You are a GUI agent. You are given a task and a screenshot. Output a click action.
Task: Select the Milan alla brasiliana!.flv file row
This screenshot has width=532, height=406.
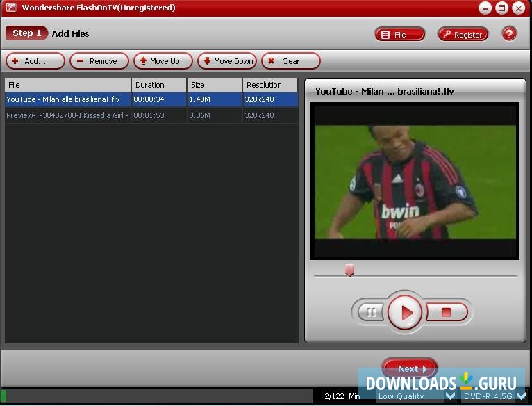tap(151, 99)
